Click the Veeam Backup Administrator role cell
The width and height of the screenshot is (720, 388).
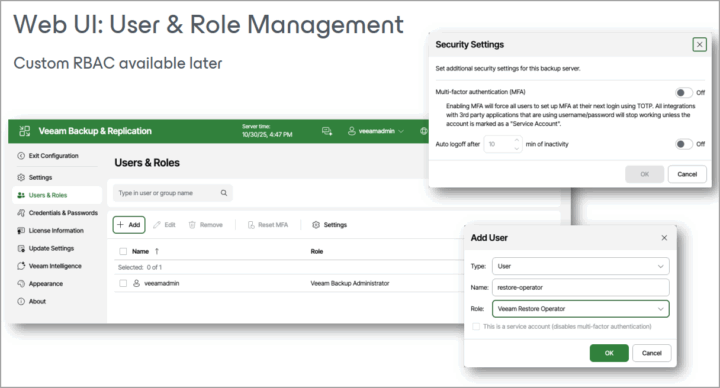click(350, 283)
